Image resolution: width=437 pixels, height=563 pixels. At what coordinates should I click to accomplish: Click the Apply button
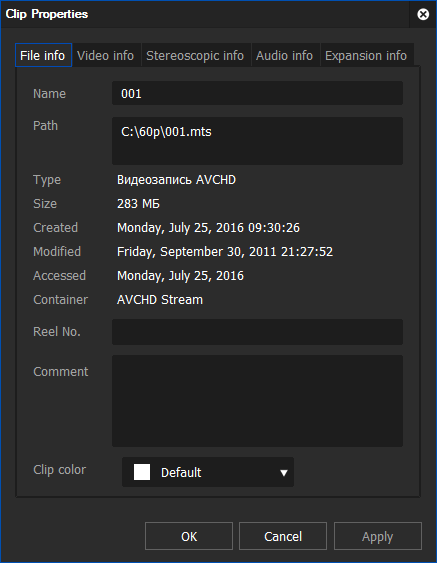[x=378, y=536]
